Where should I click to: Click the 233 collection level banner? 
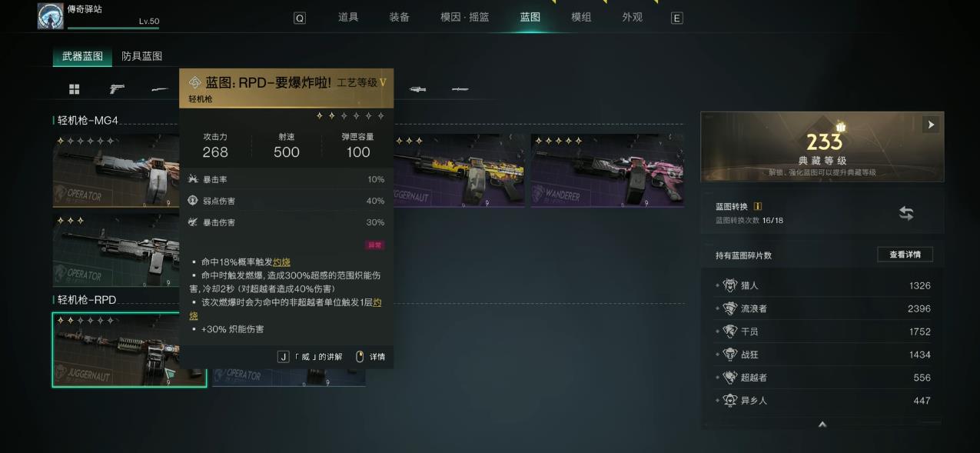(822, 147)
